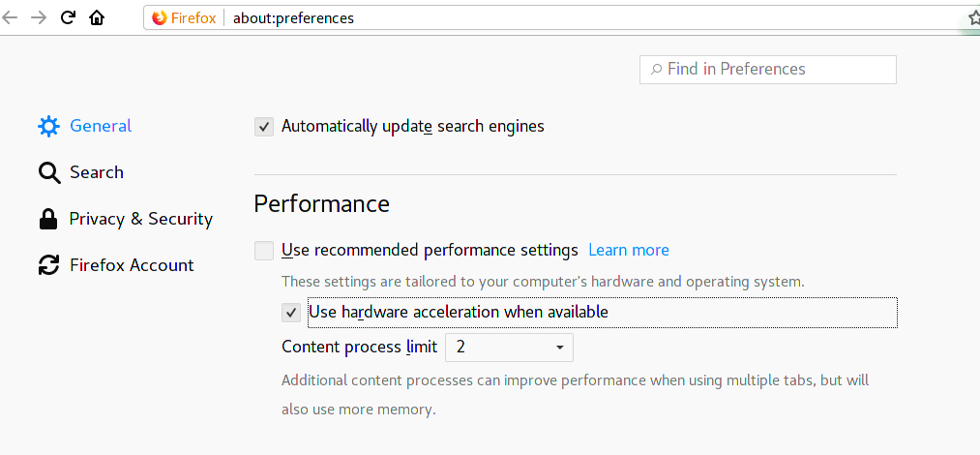Viewport: 980px width, 455px height.
Task: Uncheck Automatically update search engines
Action: [x=264, y=127]
